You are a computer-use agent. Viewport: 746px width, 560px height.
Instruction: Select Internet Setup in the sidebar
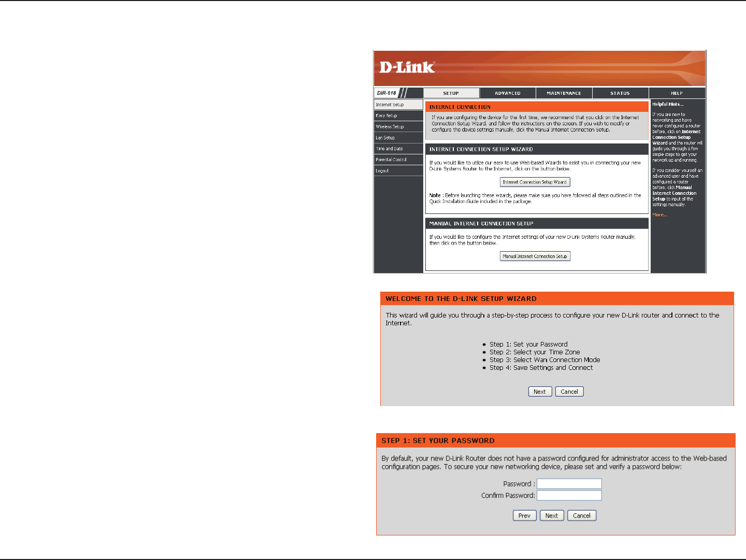(x=398, y=105)
